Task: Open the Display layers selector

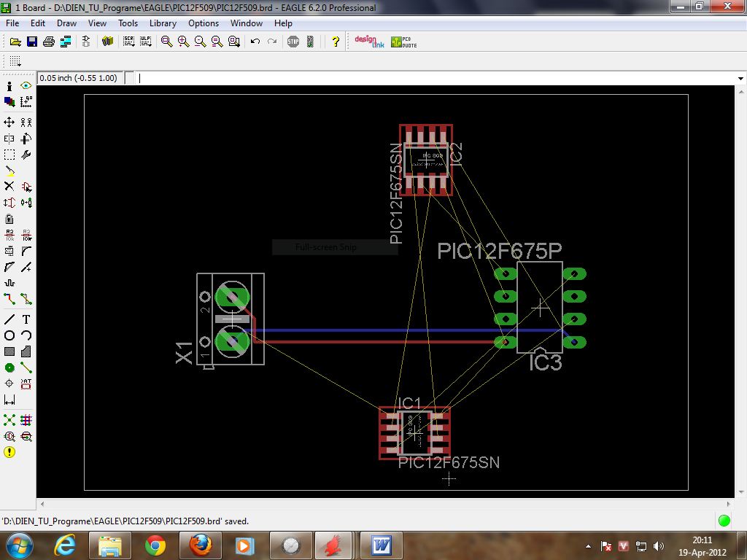Action: pyautogui.click(x=9, y=102)
